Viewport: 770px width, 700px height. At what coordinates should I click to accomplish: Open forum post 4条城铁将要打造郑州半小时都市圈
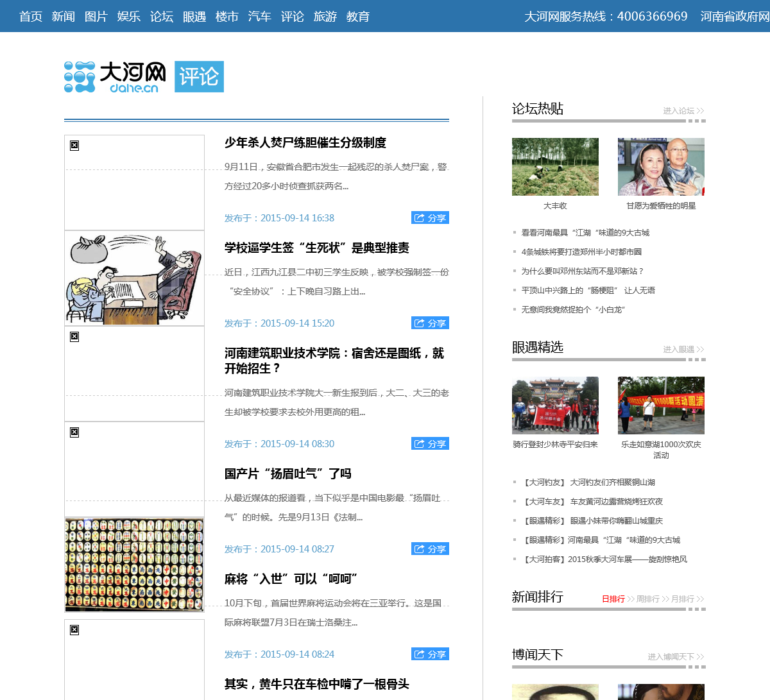coord(581,252)
